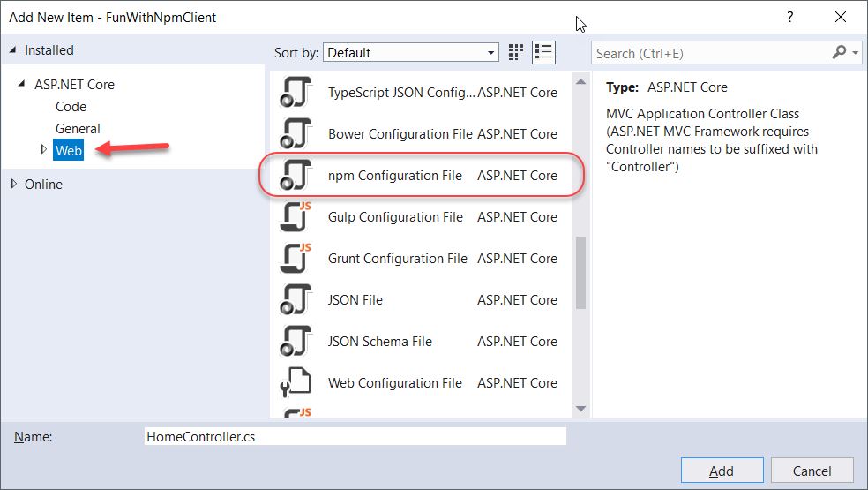Click the TypeScript JSON Configuration file icon

296,92
